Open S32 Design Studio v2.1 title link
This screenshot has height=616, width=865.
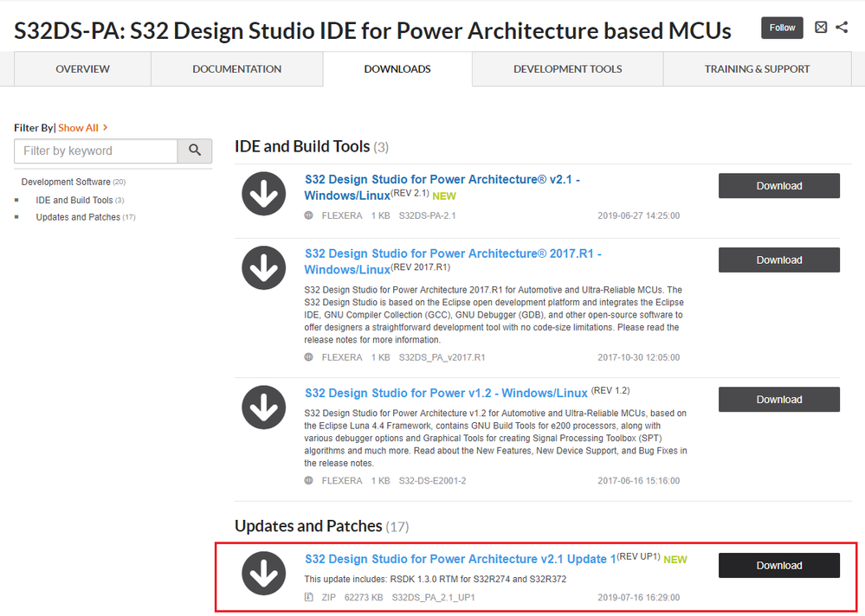[x=442, y=188]
